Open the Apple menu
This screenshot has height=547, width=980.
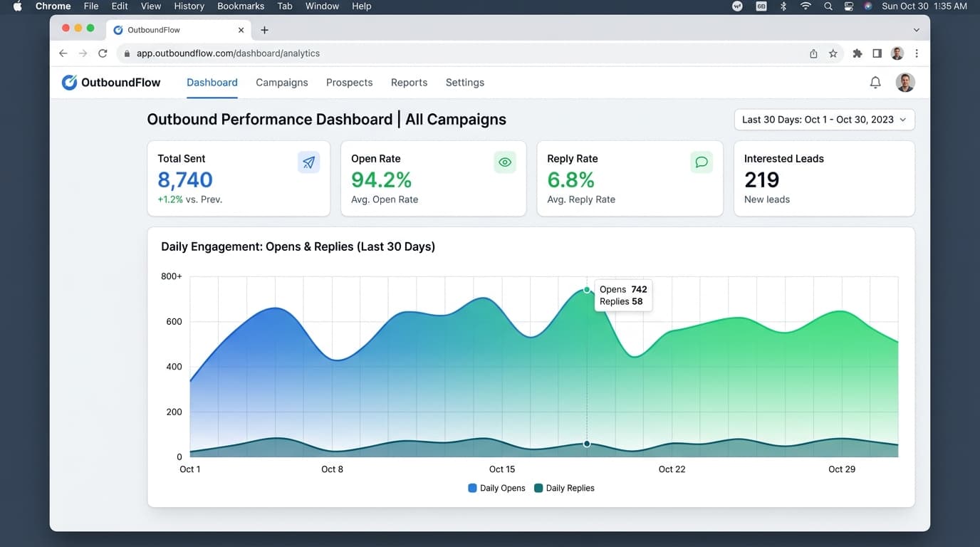pyautogui.click(x=18, y=6)
